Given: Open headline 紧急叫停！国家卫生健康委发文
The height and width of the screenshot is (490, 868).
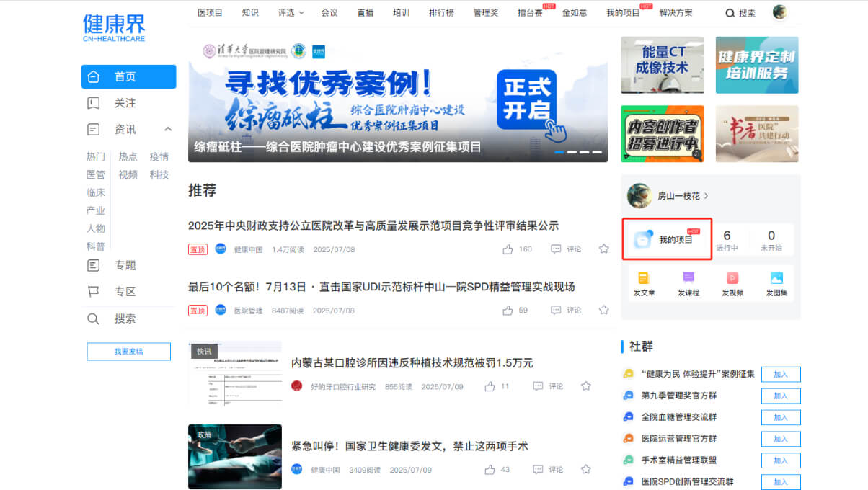Looking at the screenshot, I should 409,446.
